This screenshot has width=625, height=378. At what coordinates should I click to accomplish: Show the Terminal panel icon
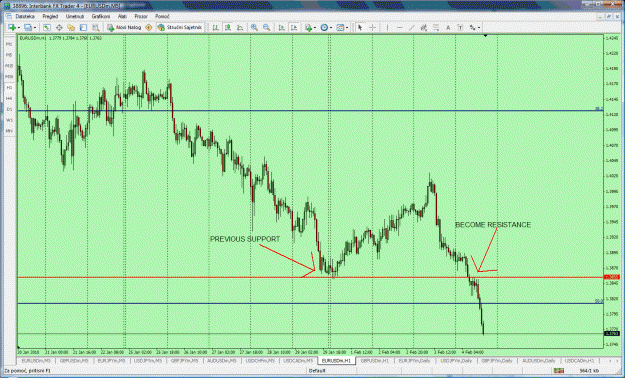coord(83,28)
